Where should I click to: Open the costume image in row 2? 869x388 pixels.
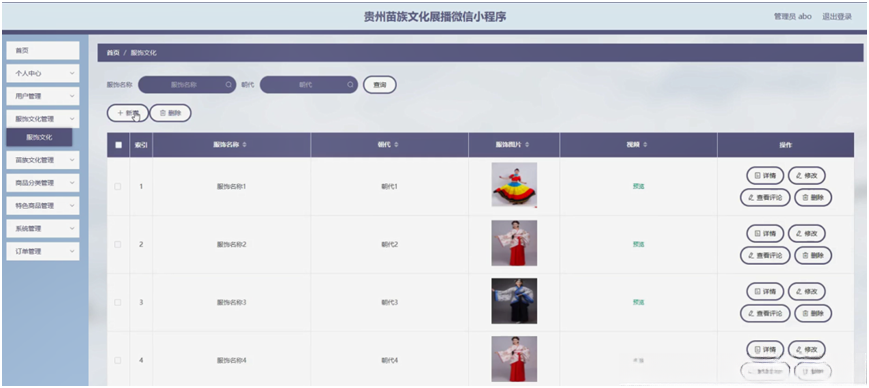click(x=514, y=243)
